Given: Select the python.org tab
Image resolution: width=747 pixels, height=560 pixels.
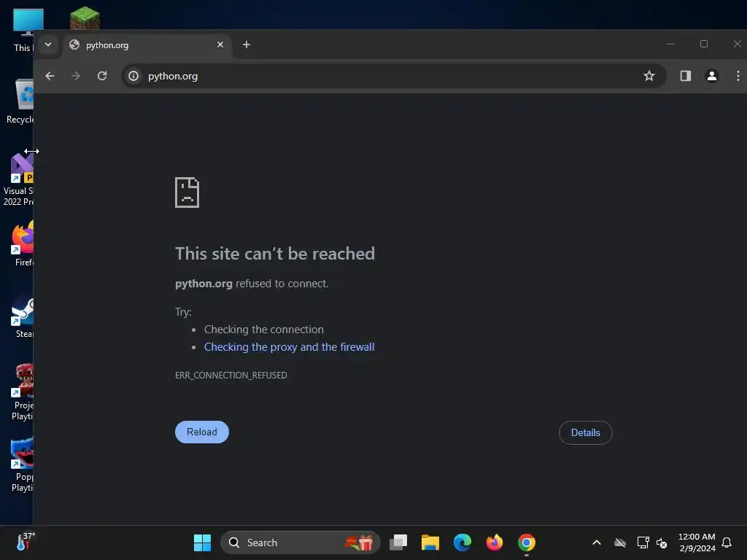Looking at the screenshot, I should pos(146,45).
